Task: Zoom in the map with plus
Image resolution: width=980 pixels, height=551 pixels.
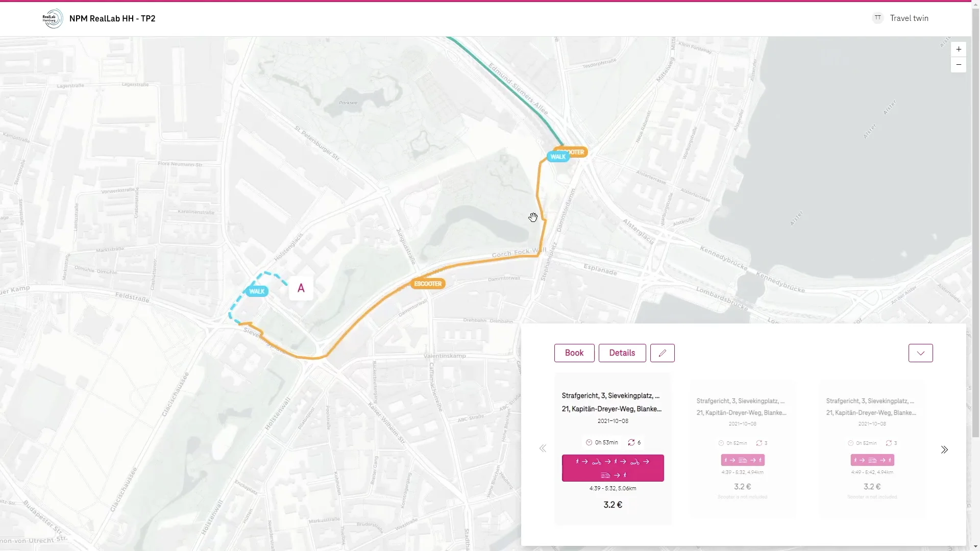Action: pos(958,49)
